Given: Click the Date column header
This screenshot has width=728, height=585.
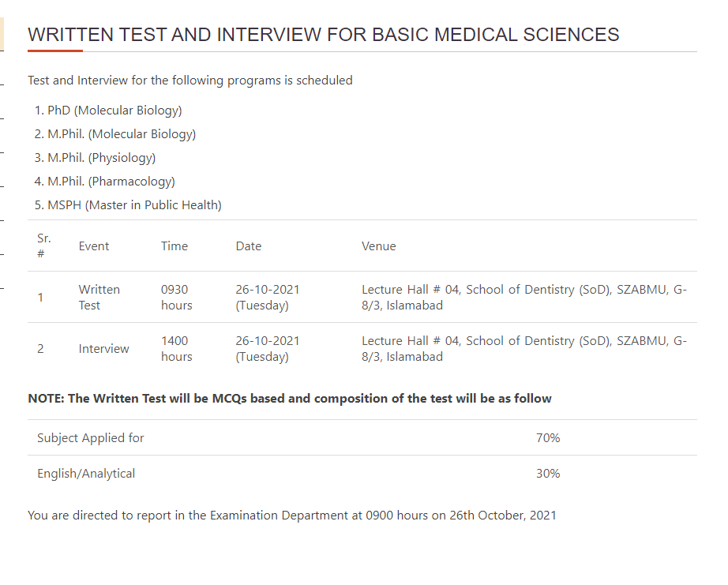Looking at the screenshot, I should coord(249,246).
